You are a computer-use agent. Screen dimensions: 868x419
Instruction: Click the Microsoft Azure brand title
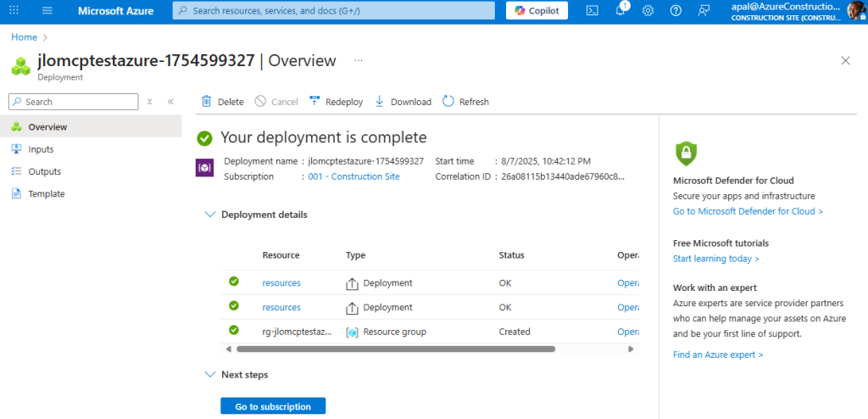coord(115,10)
